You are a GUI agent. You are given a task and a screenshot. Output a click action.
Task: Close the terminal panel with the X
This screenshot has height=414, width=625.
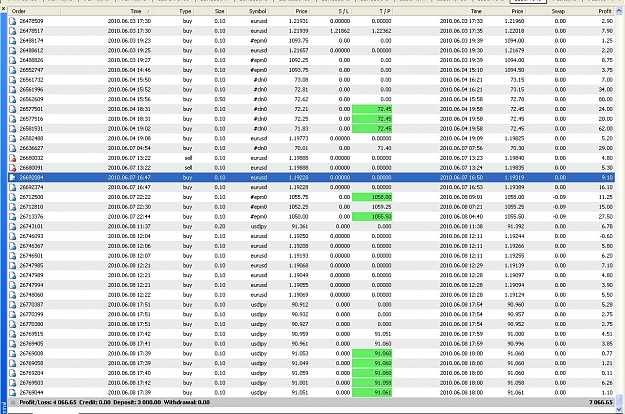3,8
